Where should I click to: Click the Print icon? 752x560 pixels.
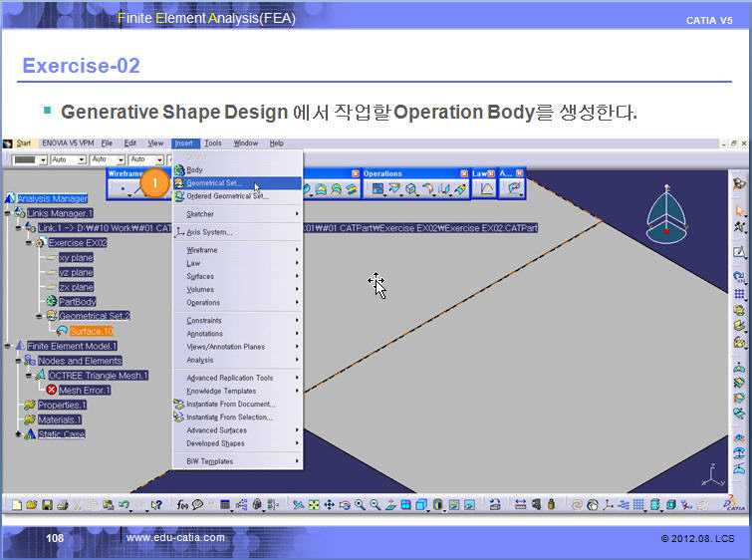[63, 505]
